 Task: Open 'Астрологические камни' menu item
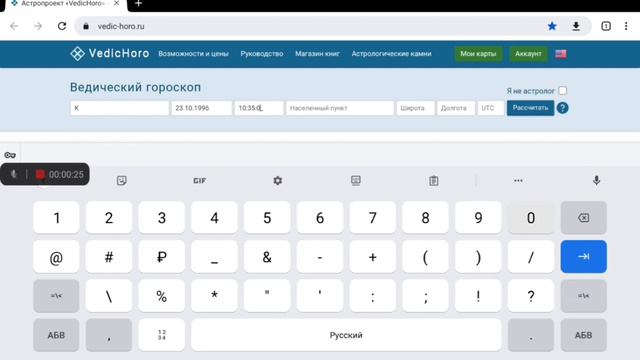click(391, 53)
